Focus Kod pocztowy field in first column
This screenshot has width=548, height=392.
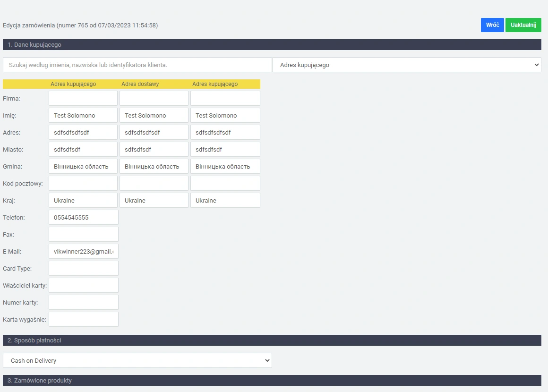83,183
